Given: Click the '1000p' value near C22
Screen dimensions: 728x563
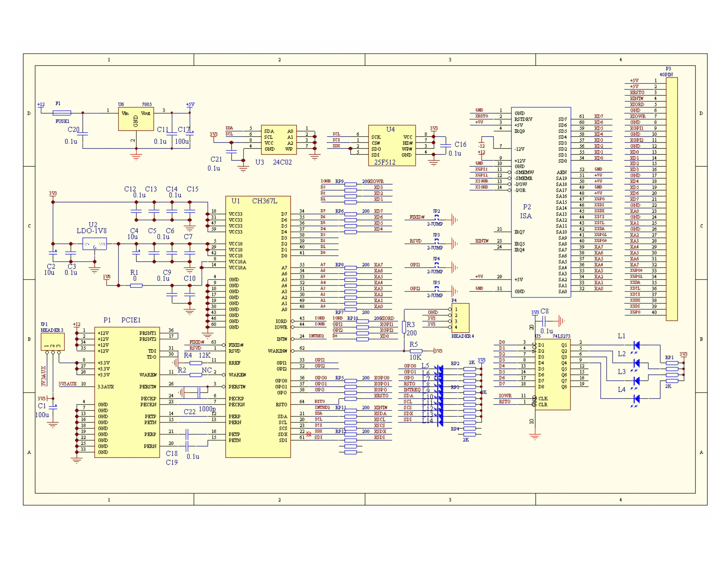Looking at the screenshot, I should [207, 409].
